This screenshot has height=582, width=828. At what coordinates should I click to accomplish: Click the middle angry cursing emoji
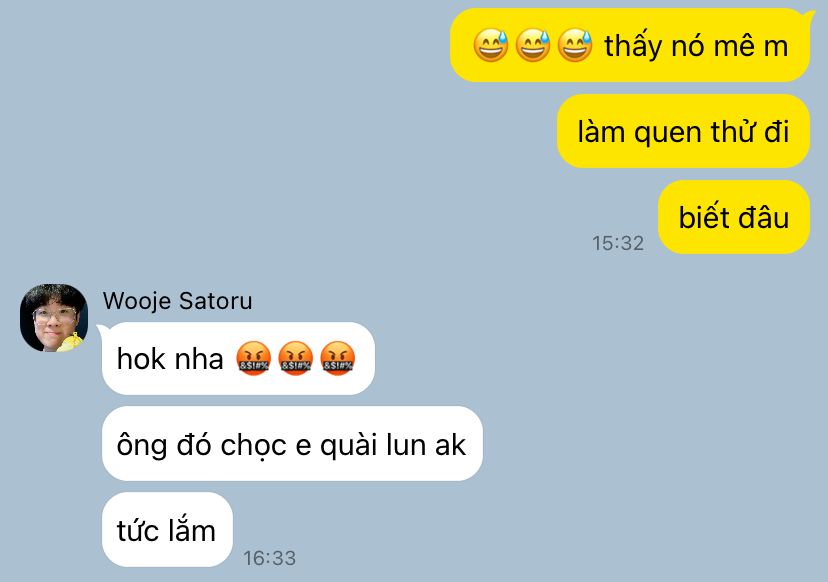click(x=296, y=358)
